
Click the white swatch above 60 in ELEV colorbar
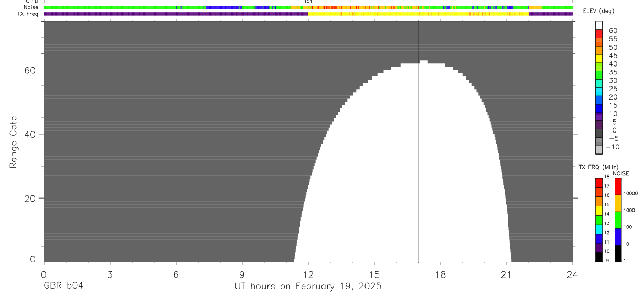point(599,25)
